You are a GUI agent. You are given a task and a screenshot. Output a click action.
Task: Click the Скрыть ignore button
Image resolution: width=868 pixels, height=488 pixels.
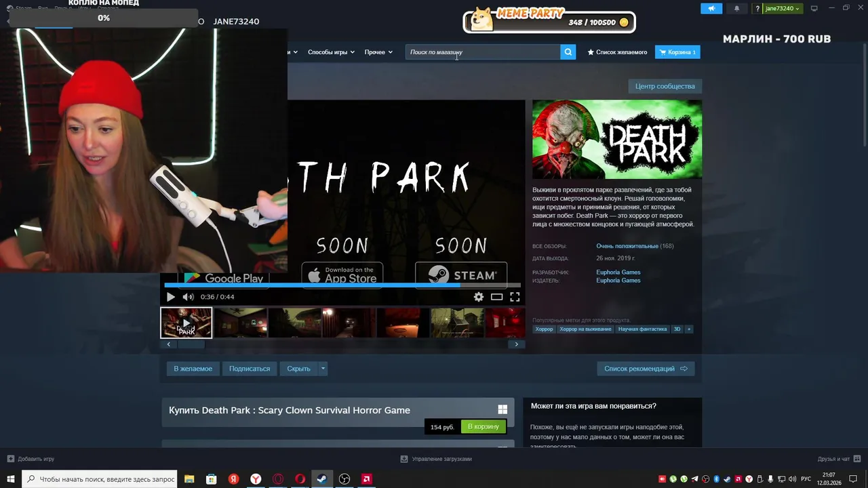click(x=298, y=369)
